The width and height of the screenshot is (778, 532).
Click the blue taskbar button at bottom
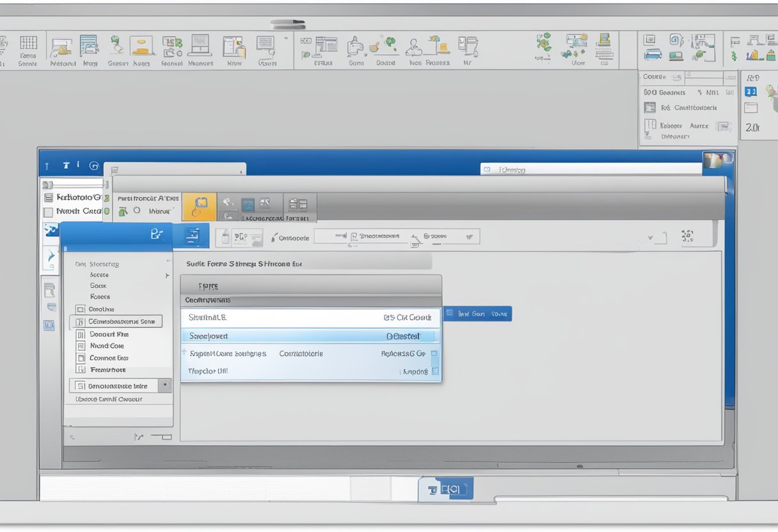click(x=446, y=489)
